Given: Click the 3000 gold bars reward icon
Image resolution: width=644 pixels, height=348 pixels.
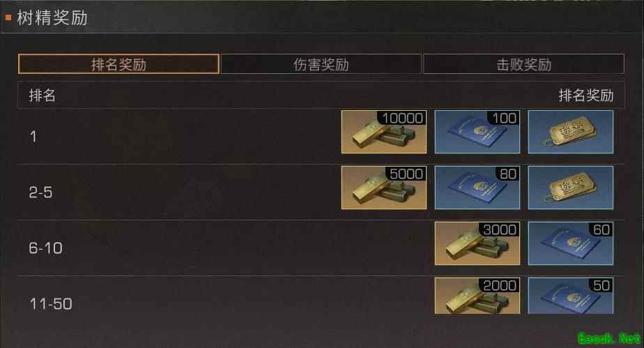Looking at the screenshot, I should coord(477,243).
